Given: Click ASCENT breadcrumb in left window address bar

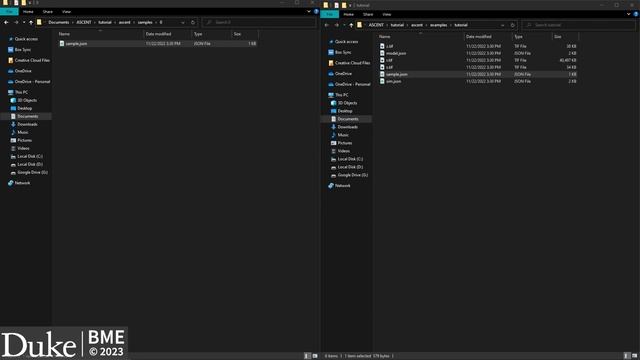Looking at the screenshot, I should [84, 22].
